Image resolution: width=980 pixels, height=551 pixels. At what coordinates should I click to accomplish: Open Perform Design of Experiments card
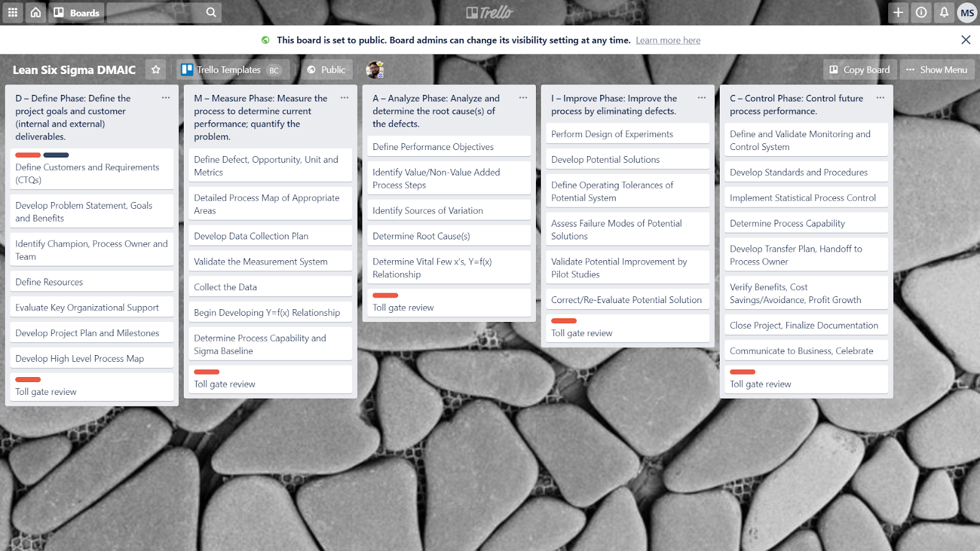tap(628, 134)
